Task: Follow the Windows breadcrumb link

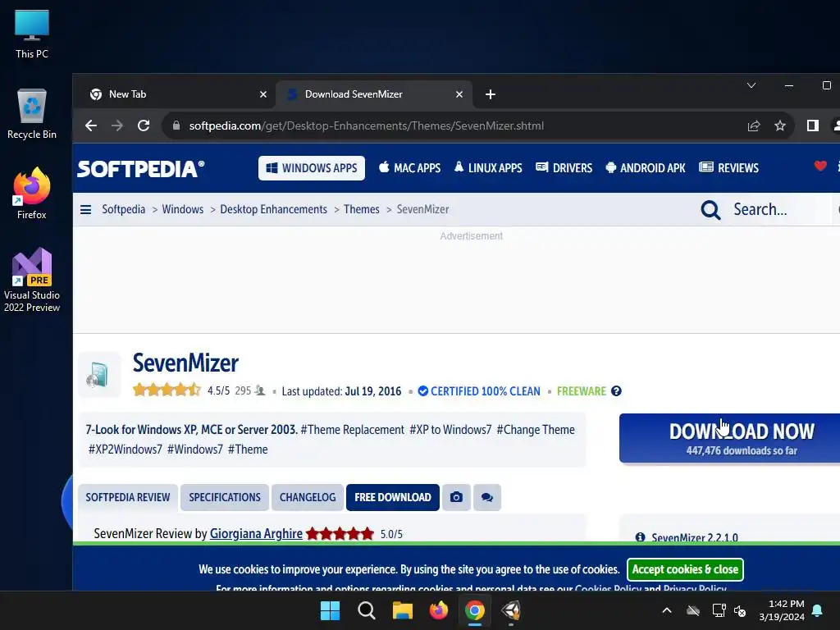Action: click(x=183, y=209)
